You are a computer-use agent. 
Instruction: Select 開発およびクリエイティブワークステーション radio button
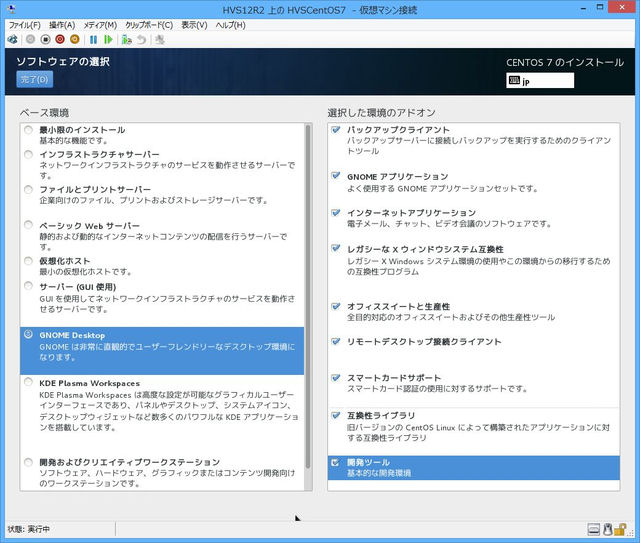(x=28, y=462)
